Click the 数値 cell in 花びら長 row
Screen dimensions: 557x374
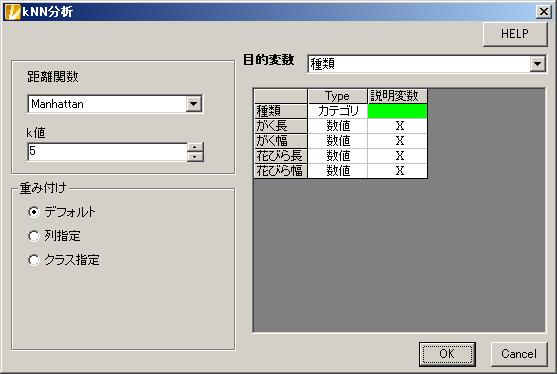click(337, 156)
